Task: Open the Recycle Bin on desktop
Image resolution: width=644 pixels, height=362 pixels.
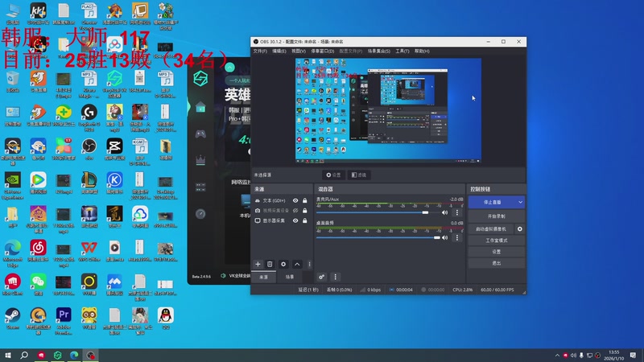Action: [12, 81]
